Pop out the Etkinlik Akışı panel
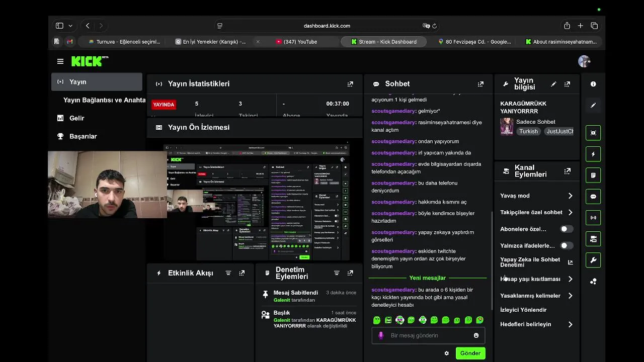Viewport: 644px width, 362px height. 242,273
